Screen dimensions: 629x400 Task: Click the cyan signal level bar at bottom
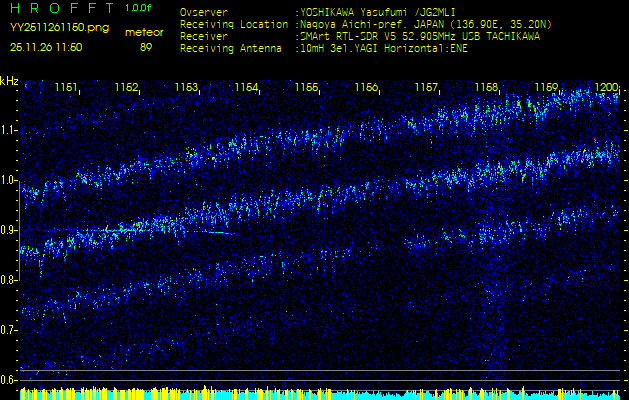click(x=314, y=396)
